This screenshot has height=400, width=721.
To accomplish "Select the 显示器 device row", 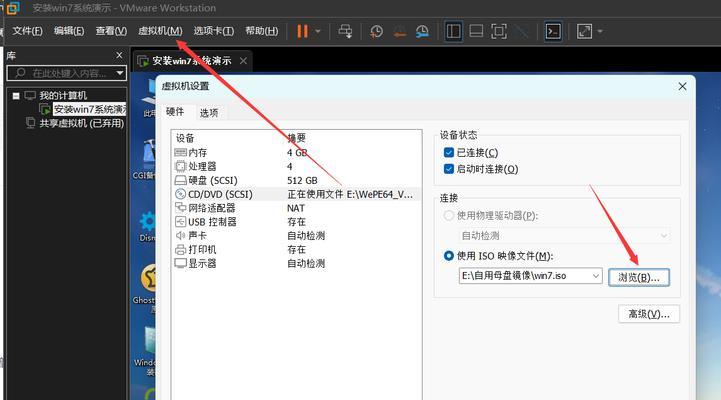I will click(x=296, y=263).
